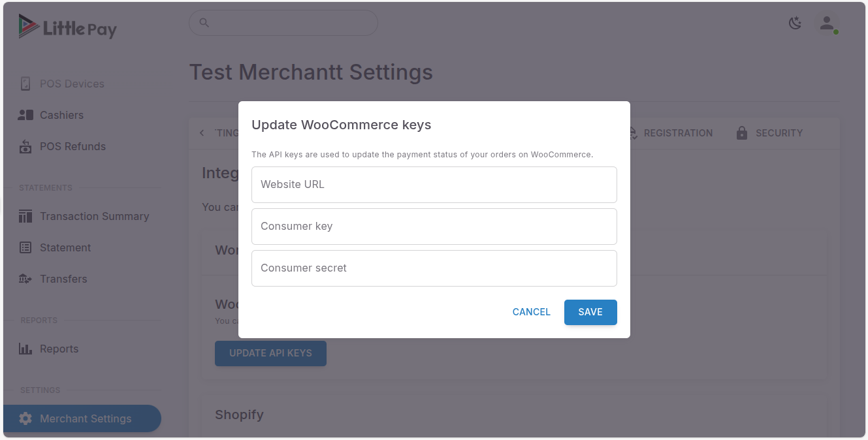This screenshot has width=868, height=440.
Task: Open the SECURITY tab
Action: pyautogui.click(x=779, y=133)
